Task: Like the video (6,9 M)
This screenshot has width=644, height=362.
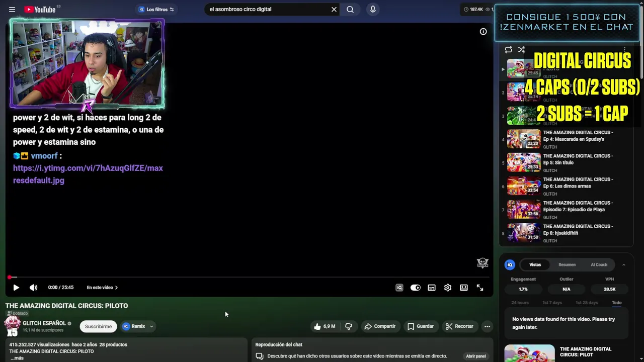Action: click(x=324, y=326)
